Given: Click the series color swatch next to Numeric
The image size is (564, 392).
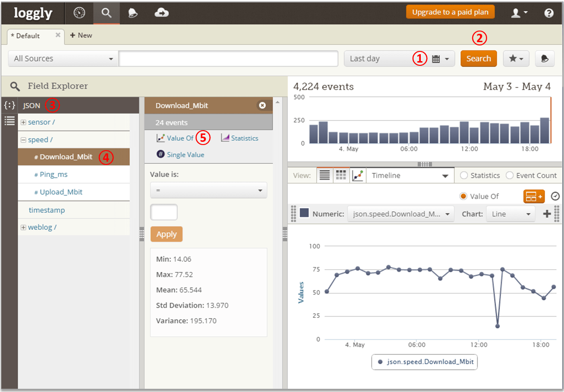Looking at the screenshot, I should [304, 213].
